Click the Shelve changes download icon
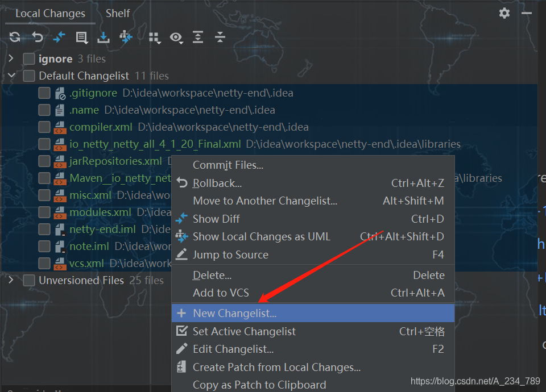 coord(104,37)
